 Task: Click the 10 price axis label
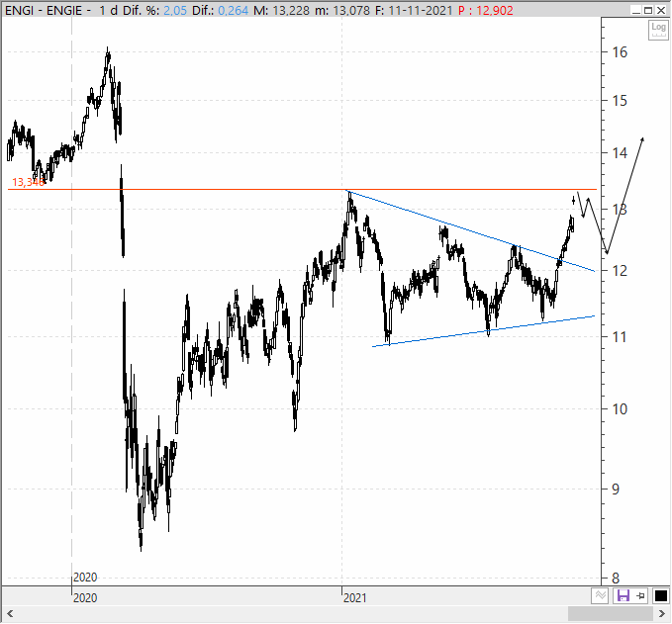[620, 409]
